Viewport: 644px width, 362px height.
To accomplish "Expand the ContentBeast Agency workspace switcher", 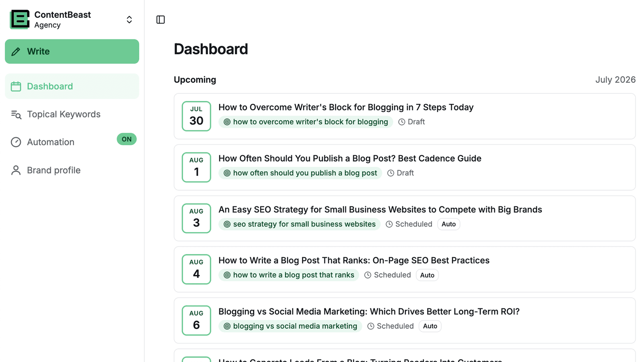I will pos(129,20).
